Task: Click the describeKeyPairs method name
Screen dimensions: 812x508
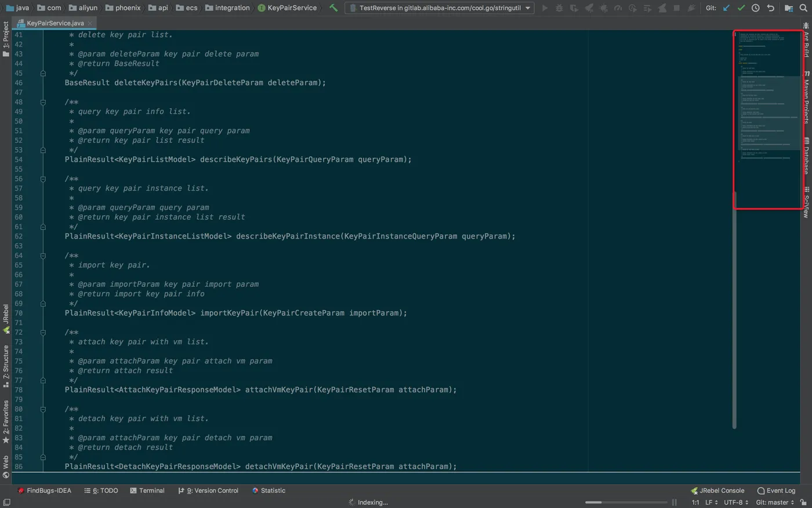Action: 236,160
